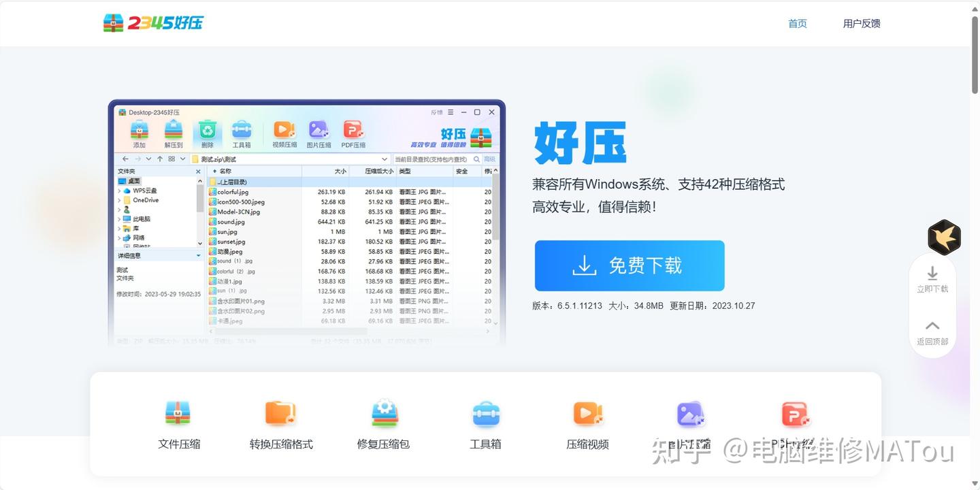Select the red PDF feature icon at page bottom
980x490 pixels.
(x=794, y=413)
